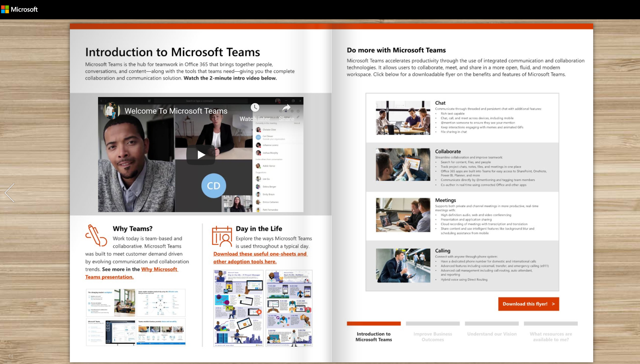
Task: Play the Welcome To Microsoft Teams video
Action: coord(201,155)
